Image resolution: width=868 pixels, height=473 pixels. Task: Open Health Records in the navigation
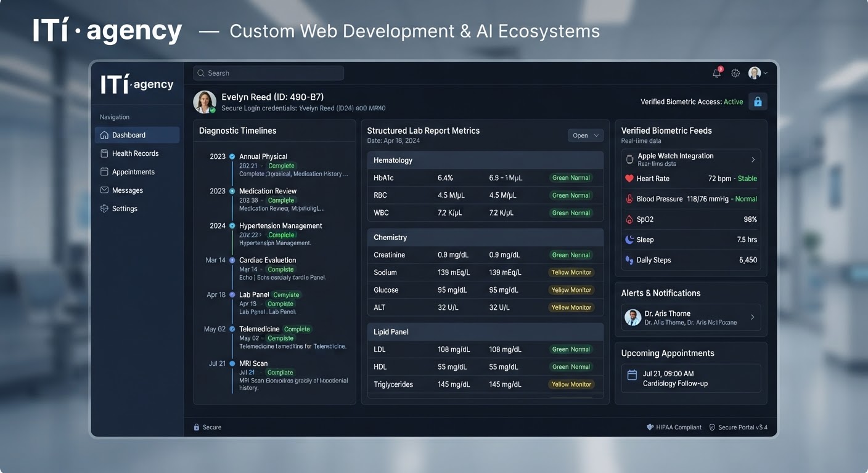point(137,153)
